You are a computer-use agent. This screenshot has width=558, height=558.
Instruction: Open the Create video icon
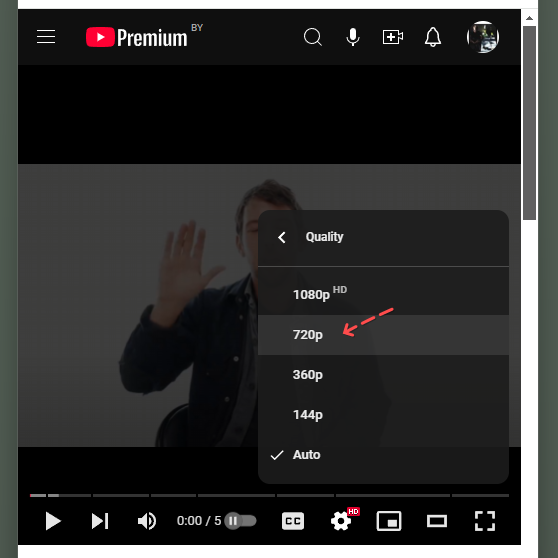[x=393, y=37]
